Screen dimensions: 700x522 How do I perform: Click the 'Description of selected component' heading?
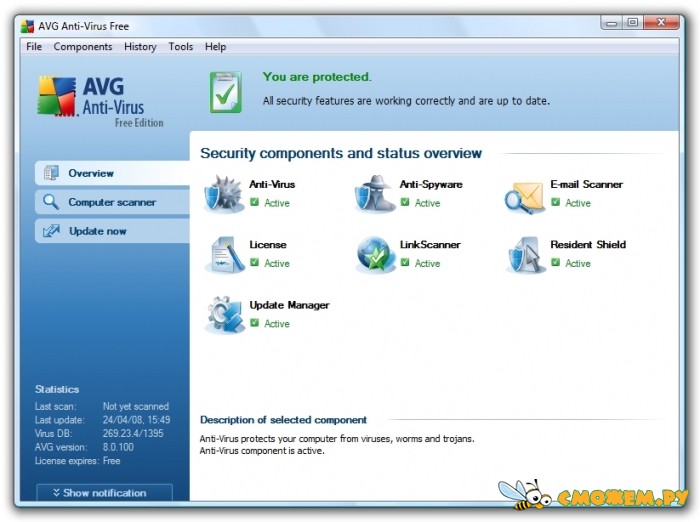click(x=283, y=420)
